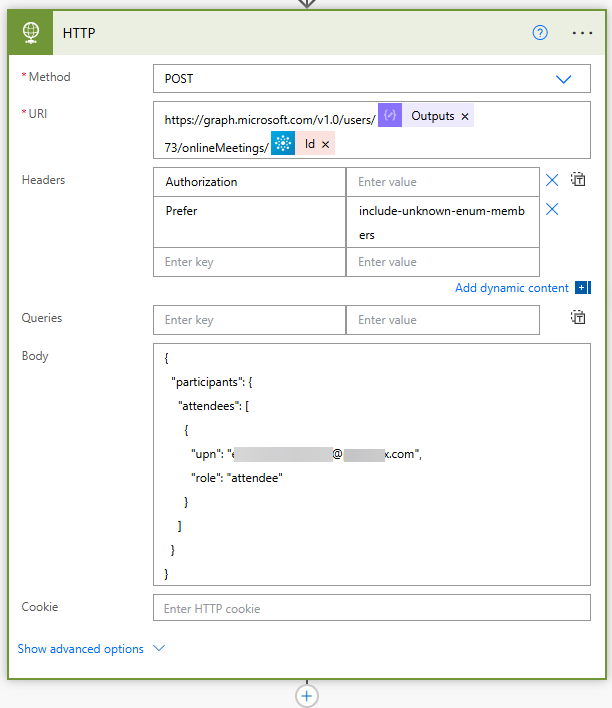Click the Queries Enter key field
612x708 pixels.
click(249, 320)
